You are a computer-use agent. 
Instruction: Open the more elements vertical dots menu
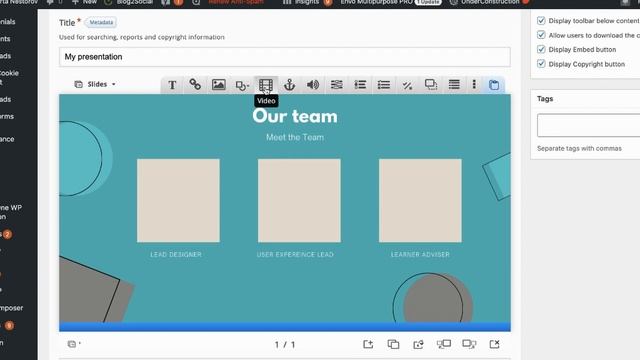point(474,84)
